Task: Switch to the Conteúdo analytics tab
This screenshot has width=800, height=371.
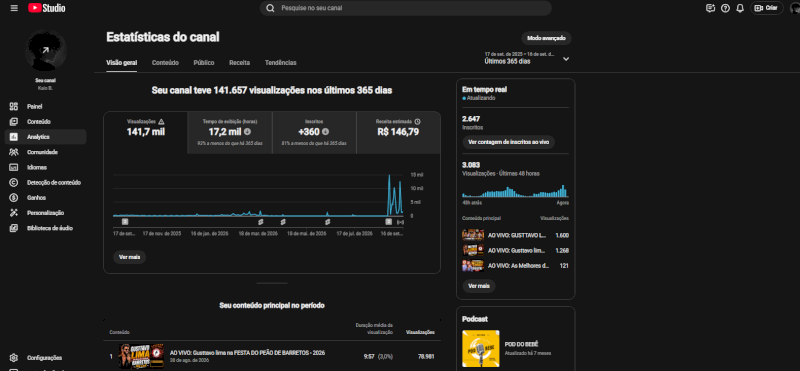Action: click(165, 63)
